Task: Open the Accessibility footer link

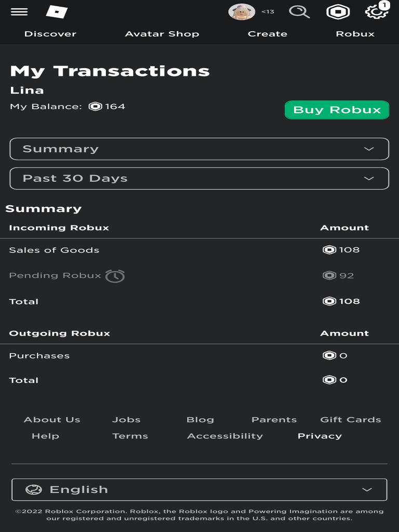Action: pos(225,436)
